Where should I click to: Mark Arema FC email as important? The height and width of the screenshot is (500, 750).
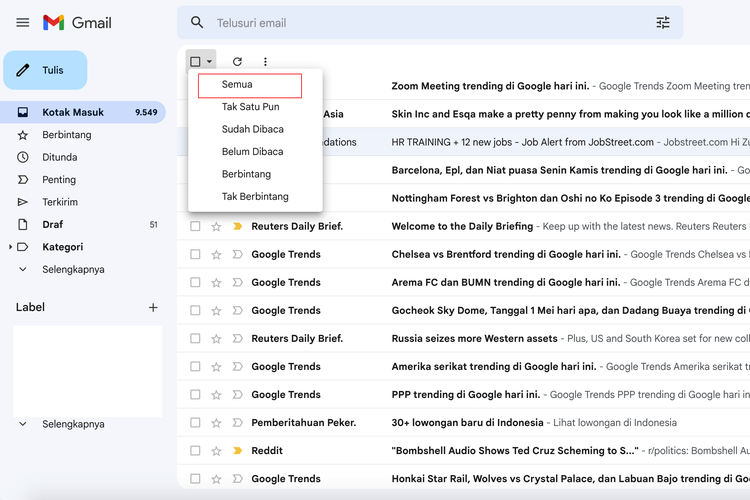237,283
